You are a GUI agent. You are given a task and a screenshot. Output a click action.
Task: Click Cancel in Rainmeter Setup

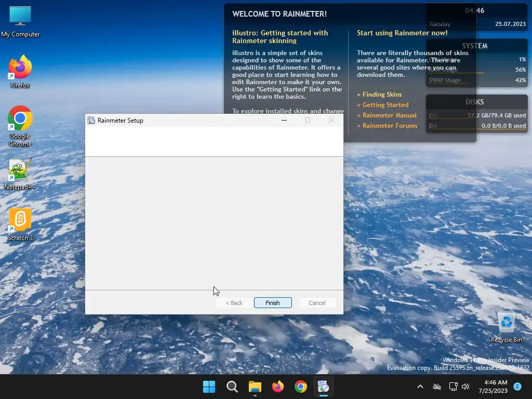pyautogui.click(x=317, y=303)
